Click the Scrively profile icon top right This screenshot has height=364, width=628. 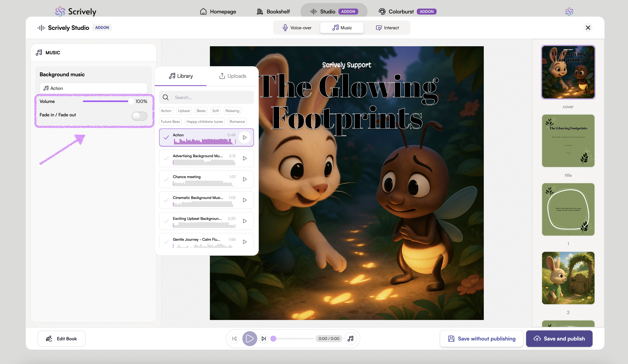click(569, 11)
